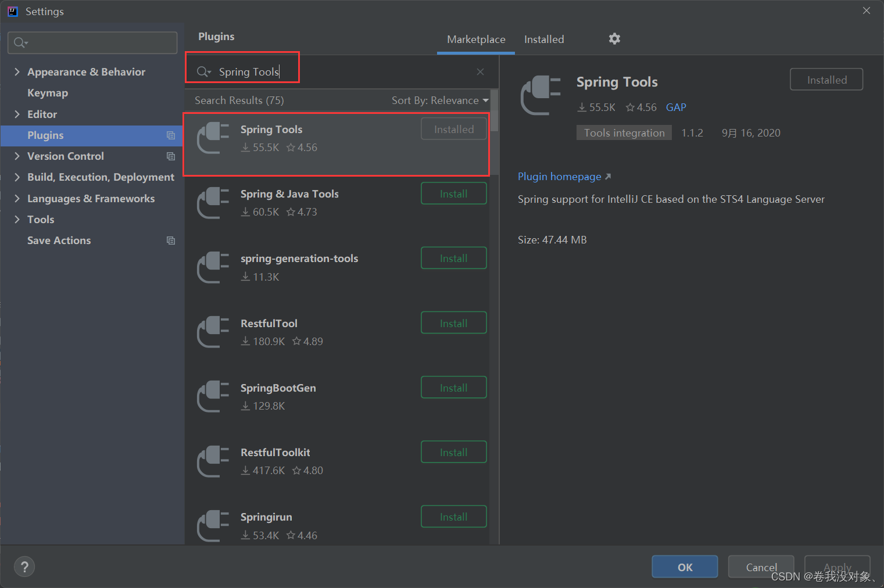Click the RestfulTool plugin icon
Screen dimensions: 884x588
tap(213, 332)
